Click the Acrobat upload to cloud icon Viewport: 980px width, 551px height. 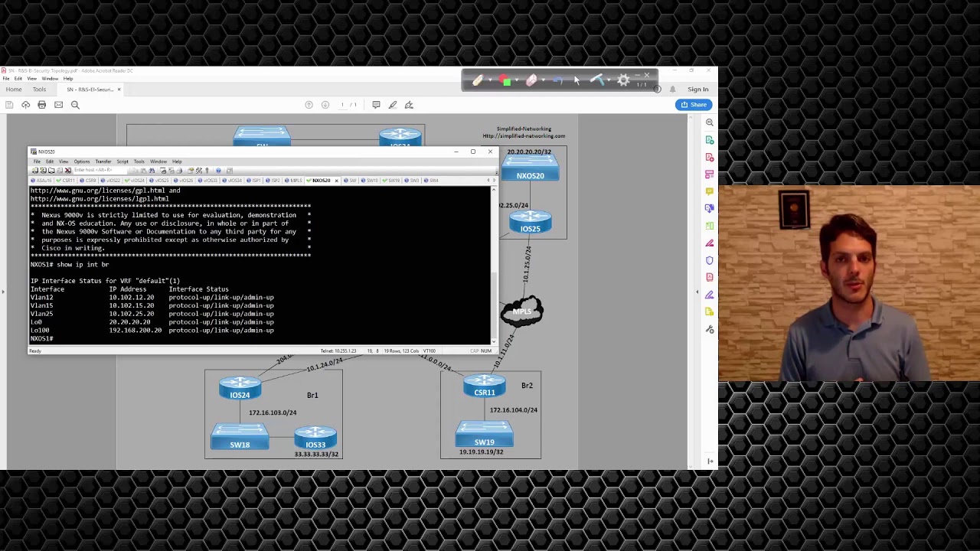coord(26,105)
